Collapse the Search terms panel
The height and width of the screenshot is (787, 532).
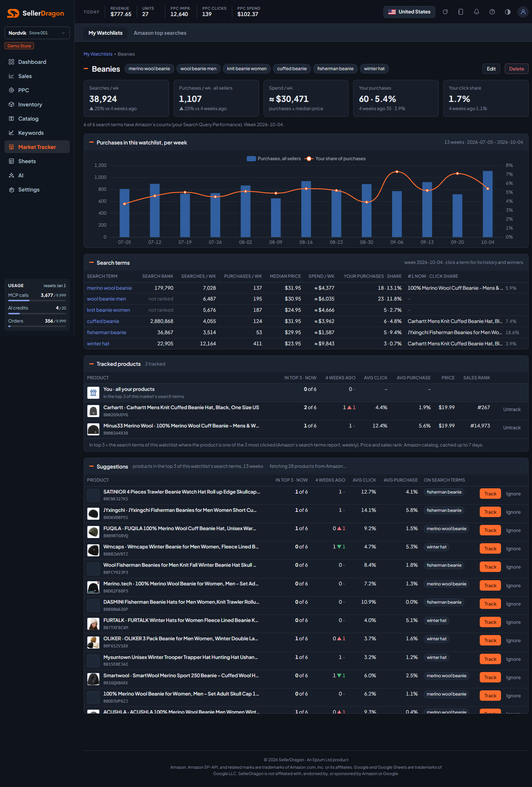(x=91, y=262)
